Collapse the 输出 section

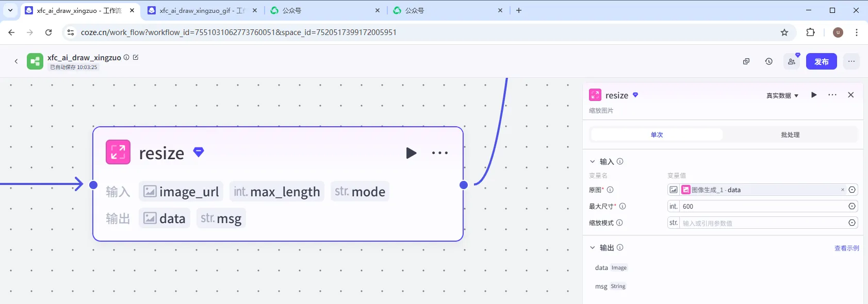pyautogui.click(x=593, y=247)
